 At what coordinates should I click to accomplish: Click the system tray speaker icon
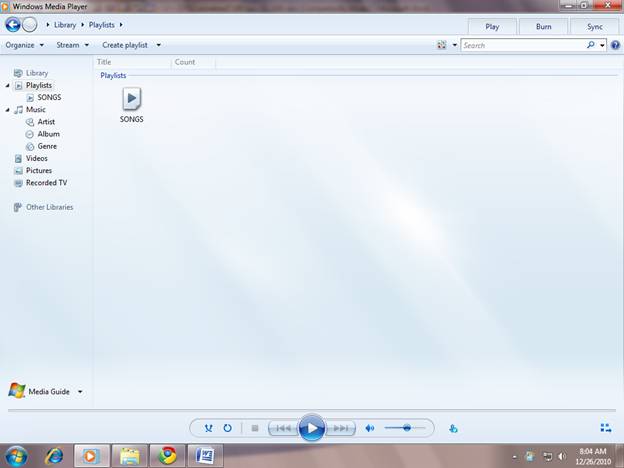coord(562,456)
